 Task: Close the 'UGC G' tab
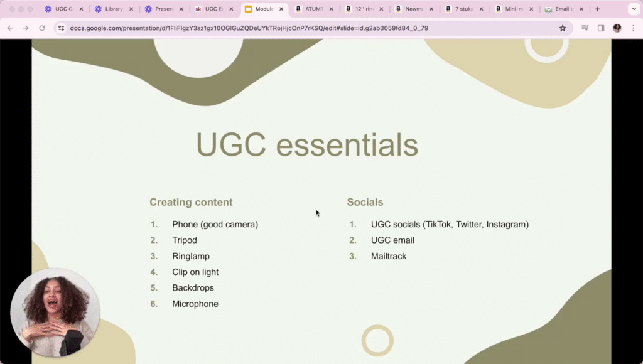pos(81,9)
